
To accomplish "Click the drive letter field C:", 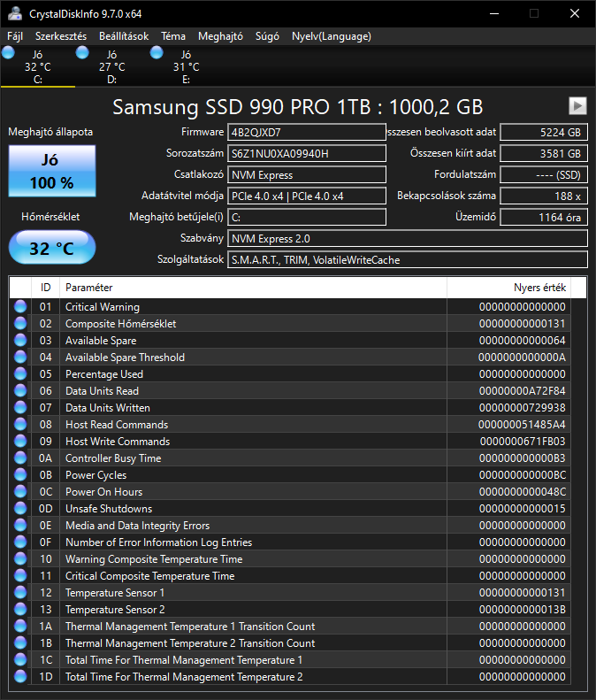I will 307,218.
